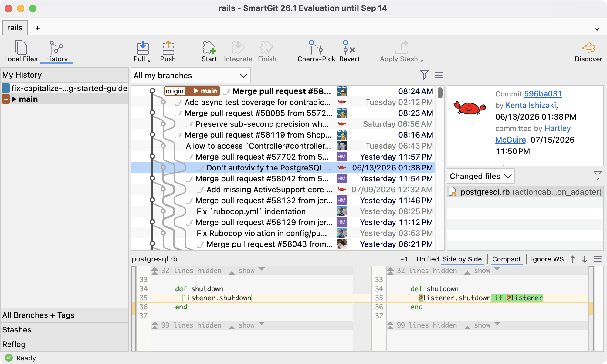Image resolution: width=607 pixels, height=364 pixels.
Task: Click the postgresql.rb file icon
Action: [x=453, y=192]
